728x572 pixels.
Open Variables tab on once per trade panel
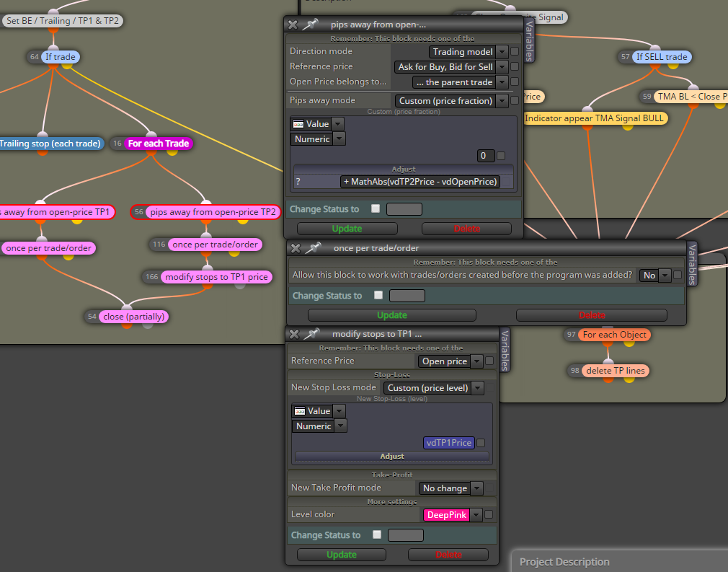[x=692, y=264]
